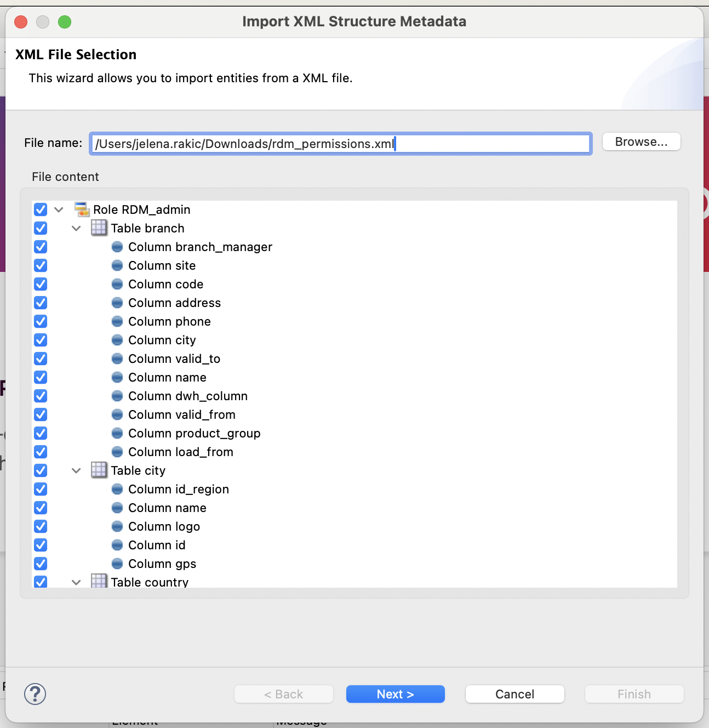Image resolution: width=709 pixels, height=728 pixels.
Task: Click the sphere icon next to Column id_region
Action: click(117, 489)
